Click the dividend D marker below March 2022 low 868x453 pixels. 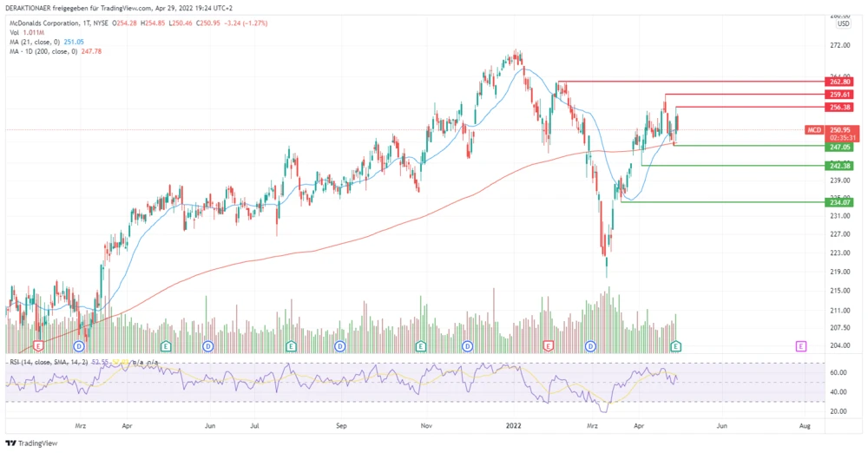pos(590,345)
